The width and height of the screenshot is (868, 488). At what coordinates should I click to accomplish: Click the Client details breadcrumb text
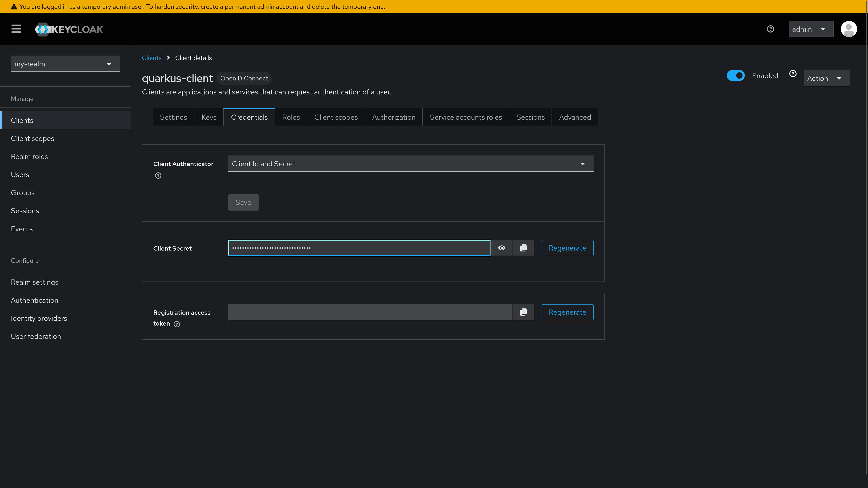pyautogui.click(x=193, y=58)
